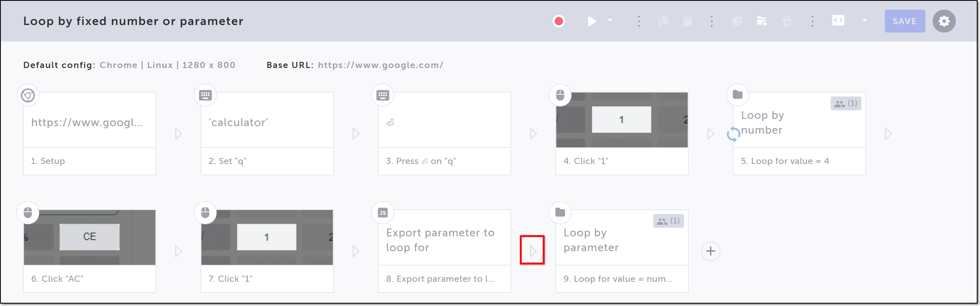
Task: Click the test title "Loop by fixed number or parameter"
Action: pos(133,21)
